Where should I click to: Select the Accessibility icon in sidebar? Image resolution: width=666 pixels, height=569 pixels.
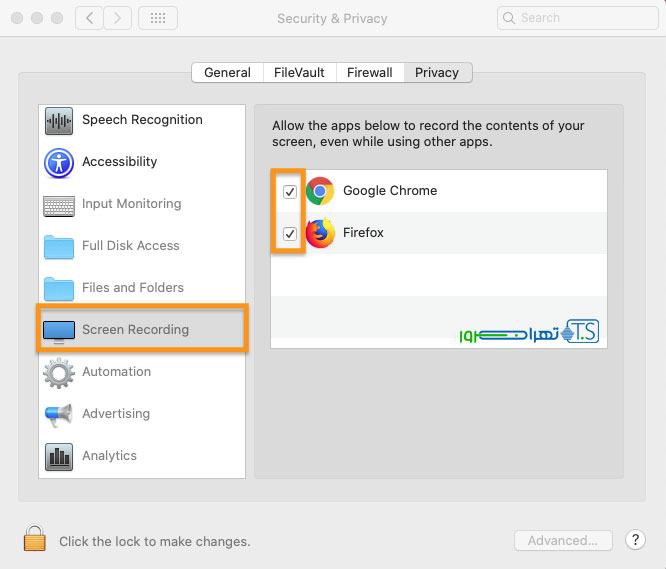coord(59,163)
